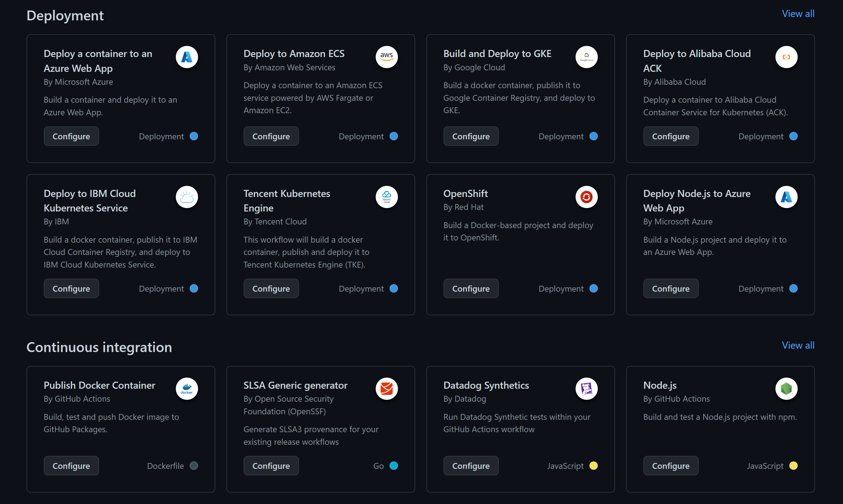
Task: Click the SLSA generator red logo
Action: (x=386, y=388)
